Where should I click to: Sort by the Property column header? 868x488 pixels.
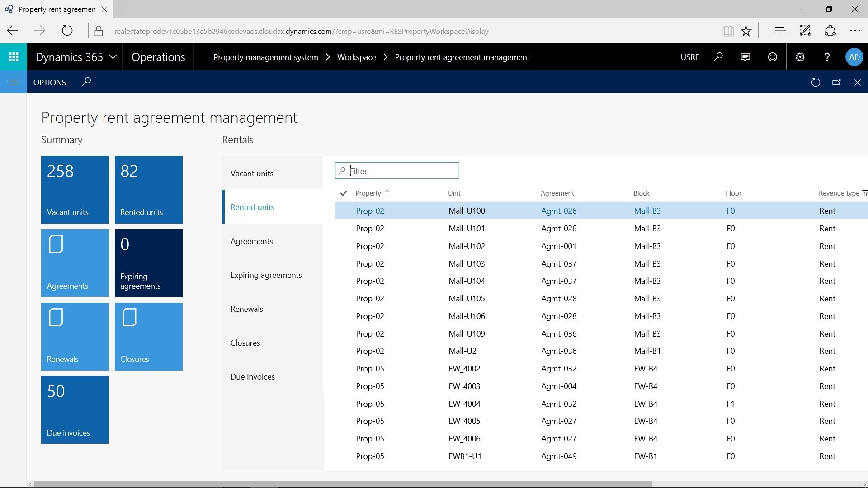pyautogui.click(x=368, y=193)
